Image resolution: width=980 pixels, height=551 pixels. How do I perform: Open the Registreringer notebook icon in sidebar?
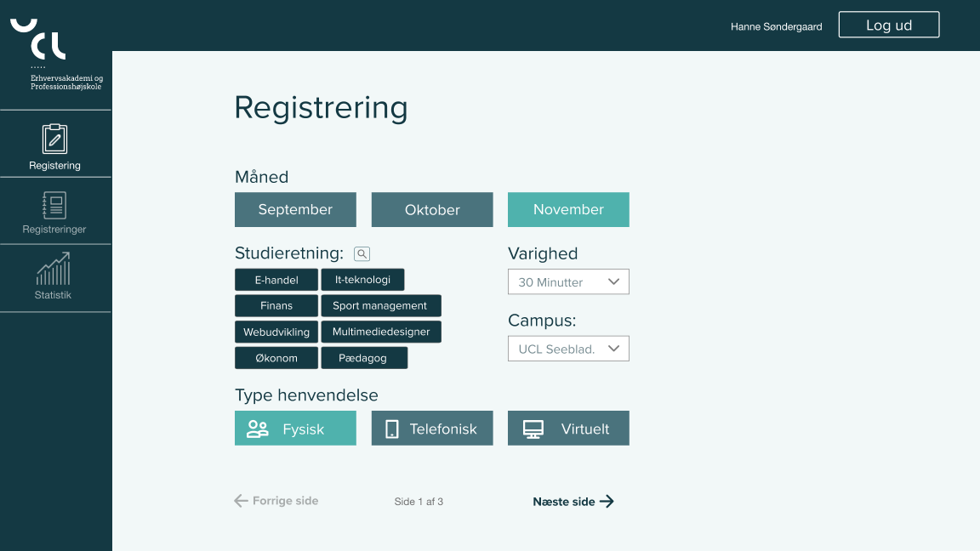click(x=54, y=205)
